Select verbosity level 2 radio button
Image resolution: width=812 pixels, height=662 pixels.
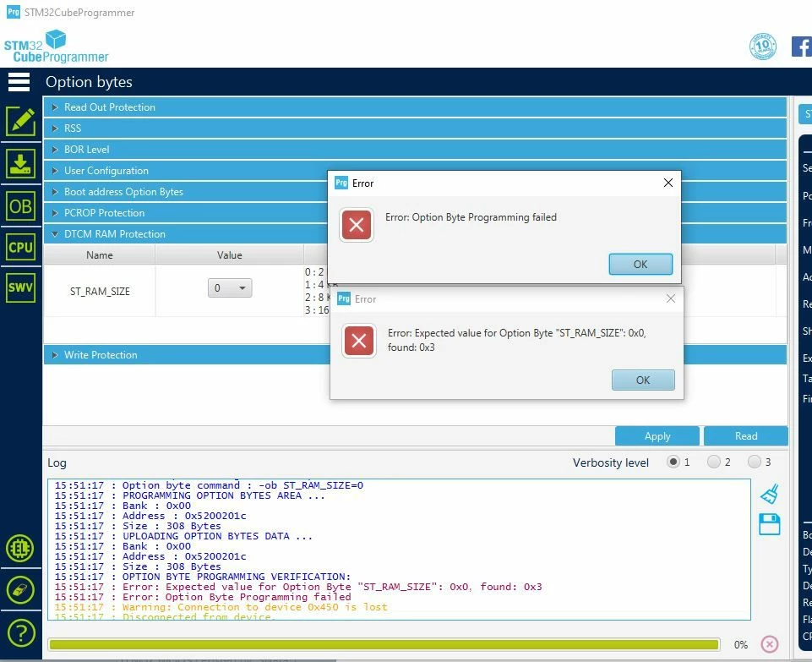714,462
